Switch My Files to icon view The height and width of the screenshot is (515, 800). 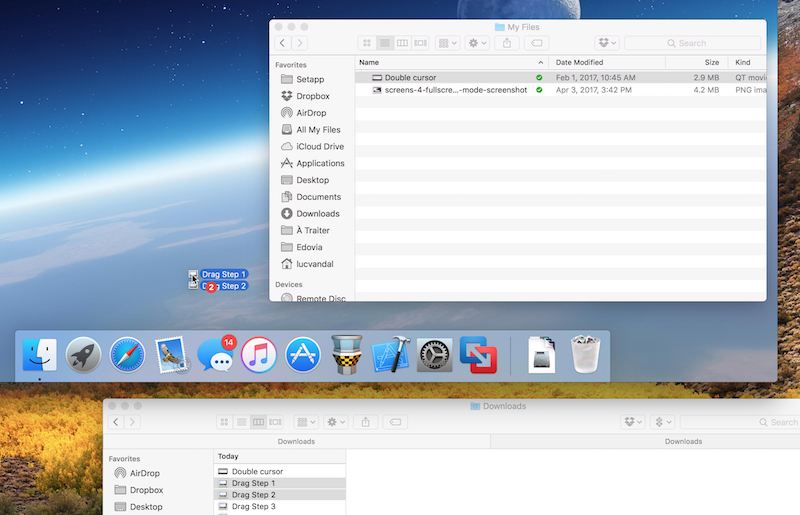pyautogui.click(x=367, y=43)
